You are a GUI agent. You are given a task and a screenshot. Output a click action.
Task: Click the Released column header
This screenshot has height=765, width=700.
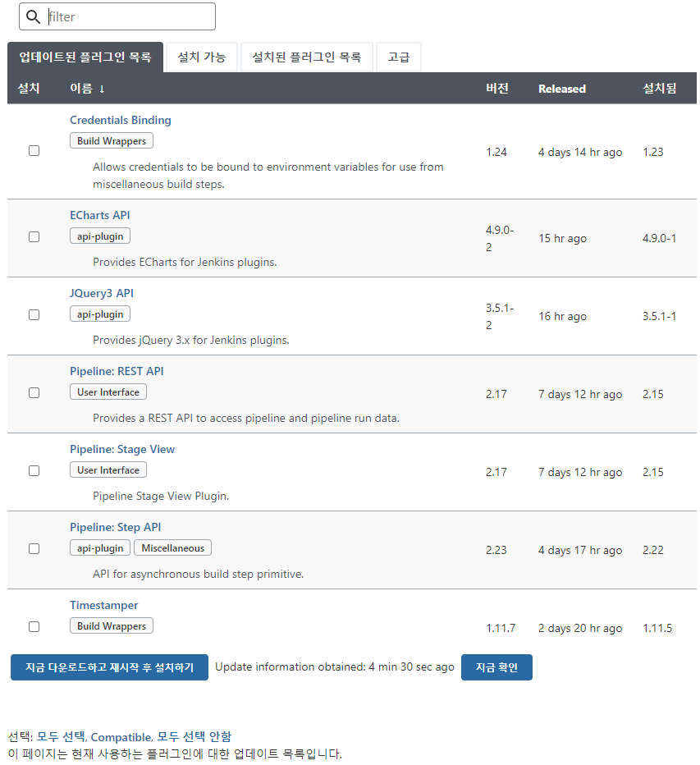click(x=562, y=89)
